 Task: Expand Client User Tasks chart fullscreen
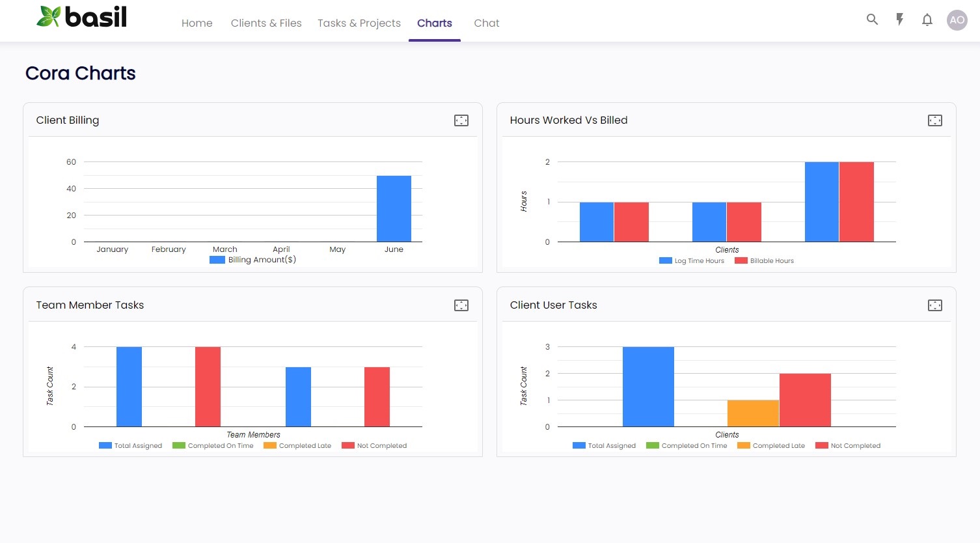tap(935, 305)
